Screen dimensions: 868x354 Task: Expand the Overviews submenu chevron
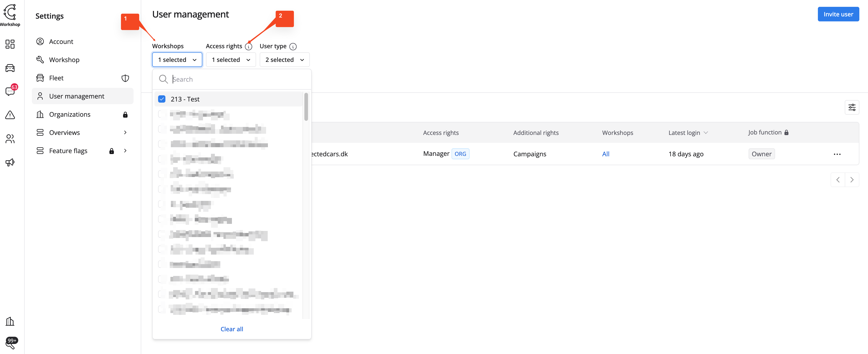(x=125, y=133)
